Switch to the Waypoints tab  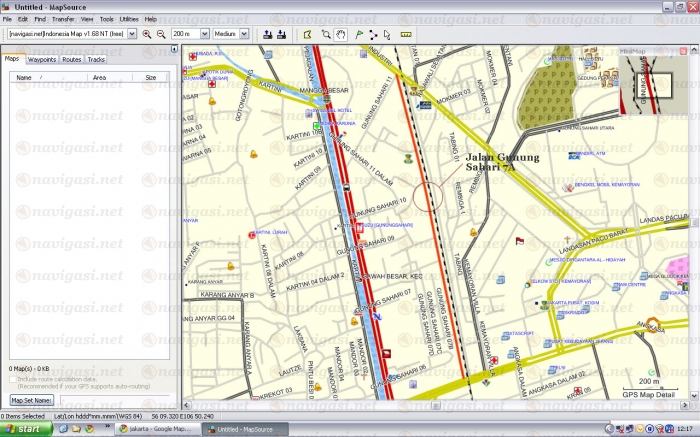pyautogui.click(x=41, y=60)
